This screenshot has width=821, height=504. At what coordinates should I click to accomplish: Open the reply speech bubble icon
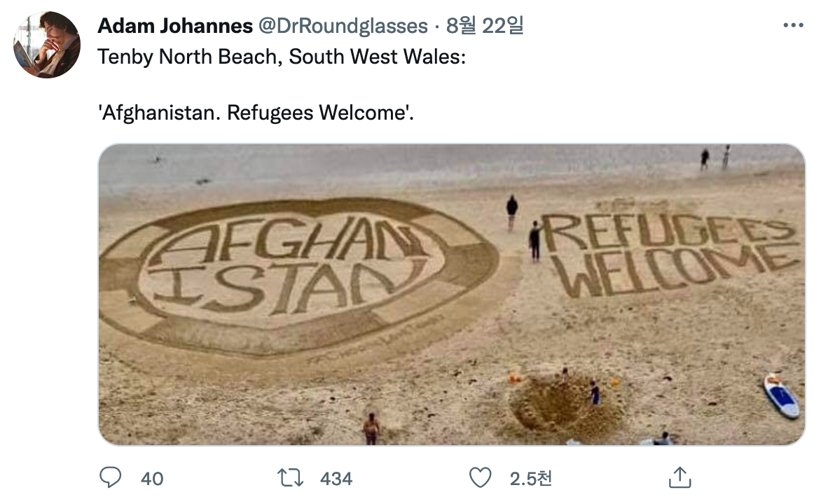point(111,477)
